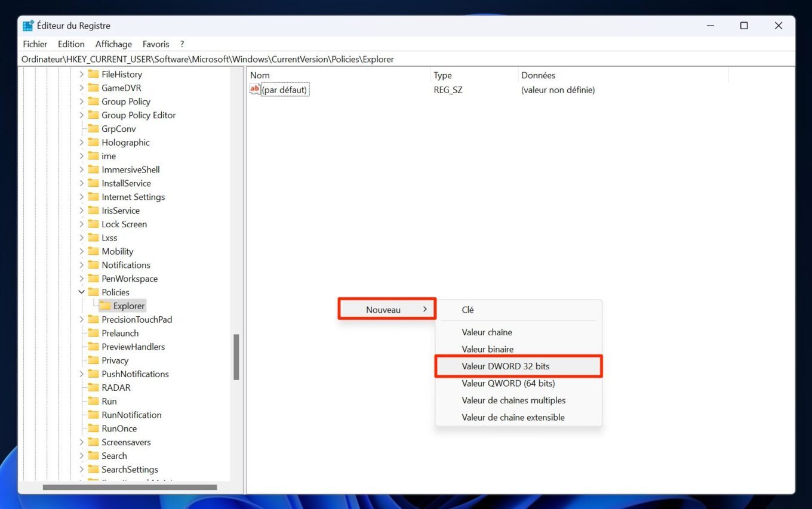Viewport: 812px width, 509px height.
Task: Select Clé in the submenu
Action: click(518, 310)
